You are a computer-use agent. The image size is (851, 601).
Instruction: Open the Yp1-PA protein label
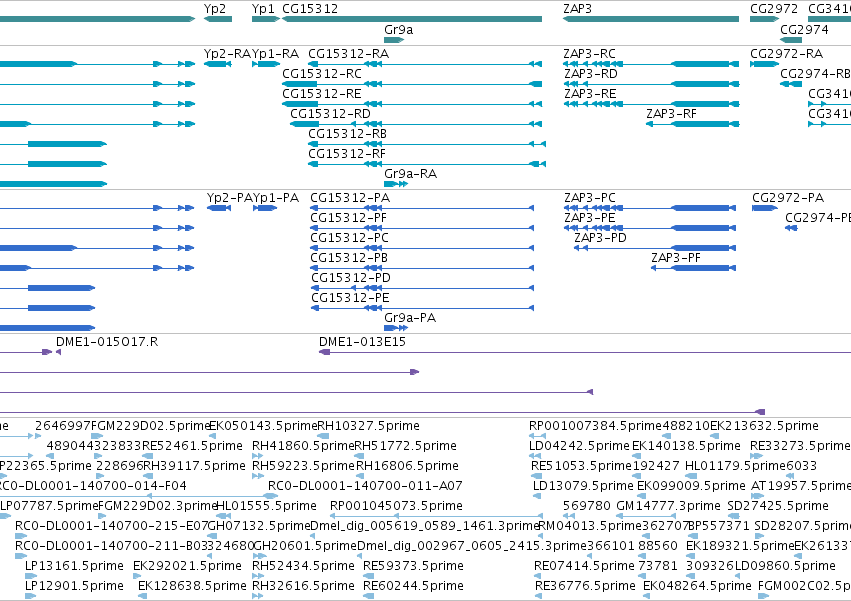point(276,198)
